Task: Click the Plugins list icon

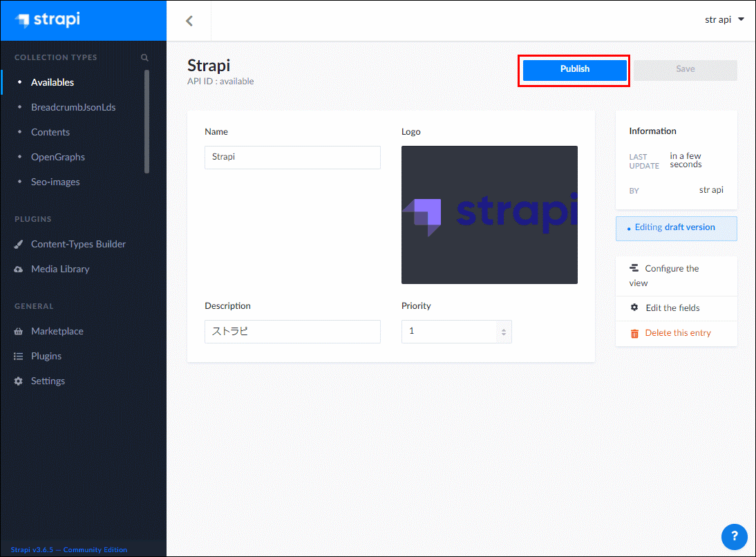Action: pyautogui.click(x=19, y=357)
